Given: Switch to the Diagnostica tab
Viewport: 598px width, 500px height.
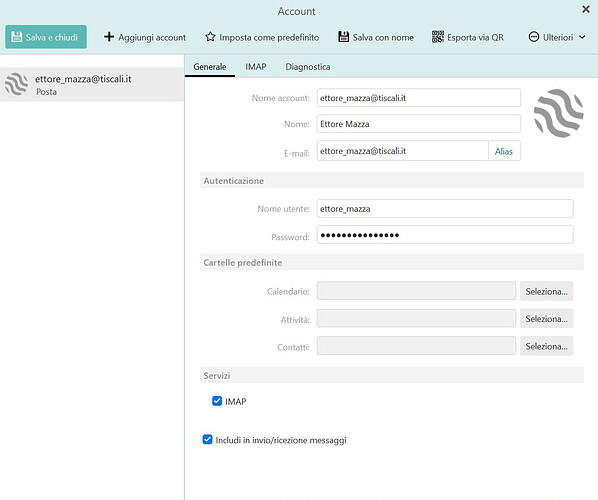Looking at the screenshot, I should tap(308, 67).
